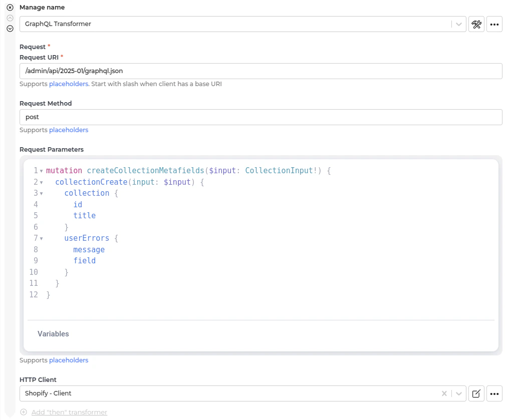This screenshot has width=508, height=420.
Task: Focus the Request URI input field
Action: (261, 71)
